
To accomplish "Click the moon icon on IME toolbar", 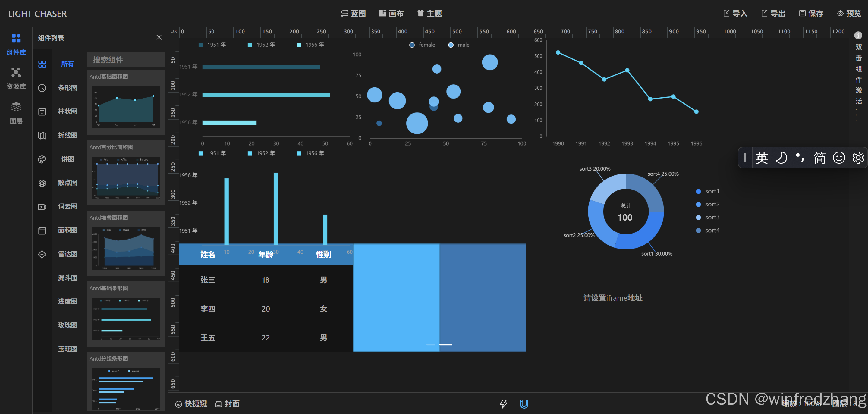I will coord(782,158).
